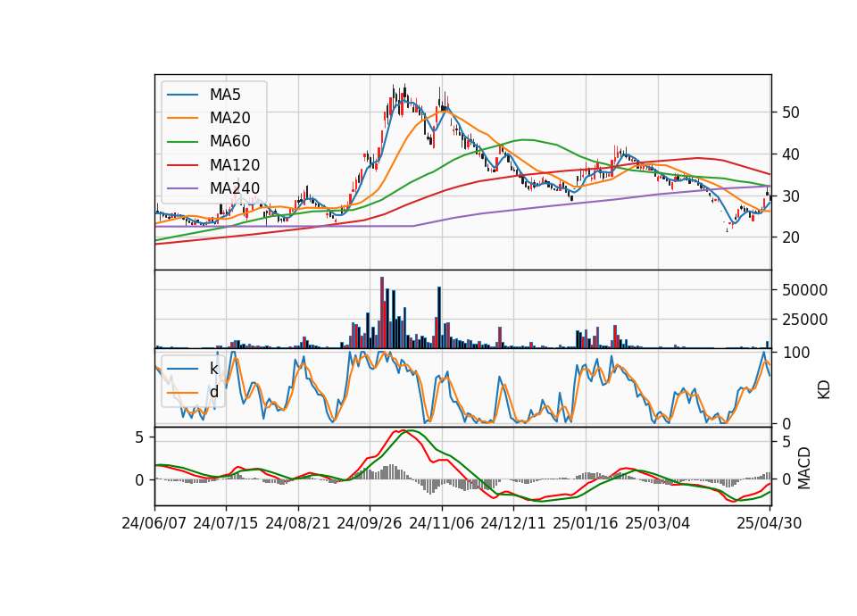This screenshot has width=857, height=616.
Task: Click the MACD peak near value 5
Action: (x=403, y=431)
